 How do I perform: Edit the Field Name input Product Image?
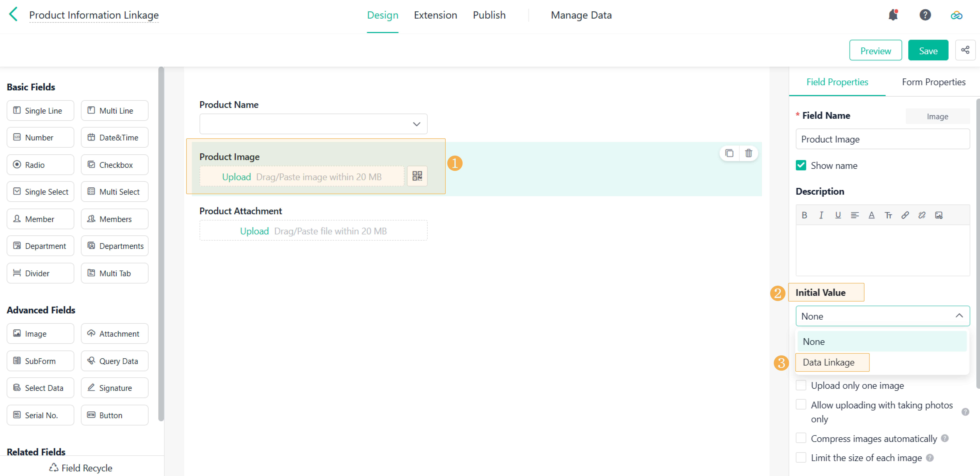coord(883,139)
